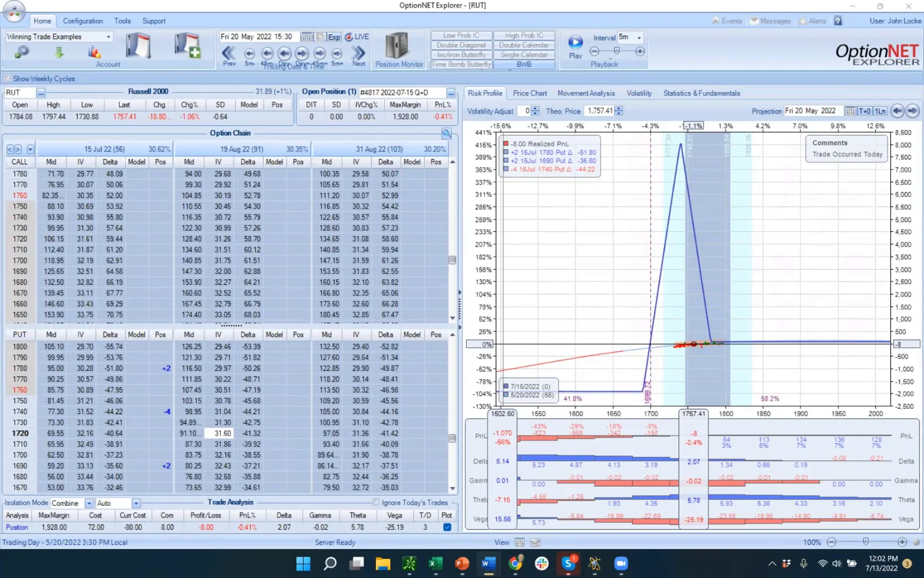
Task: Open the Tools ribbon tab
Action: (122, 21)
